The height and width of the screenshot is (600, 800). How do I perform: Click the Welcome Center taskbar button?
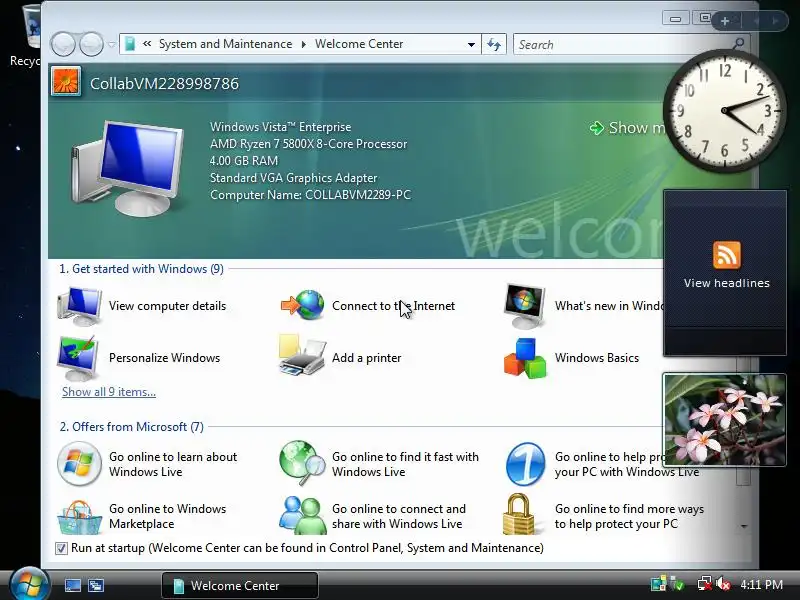coord(240,585)
